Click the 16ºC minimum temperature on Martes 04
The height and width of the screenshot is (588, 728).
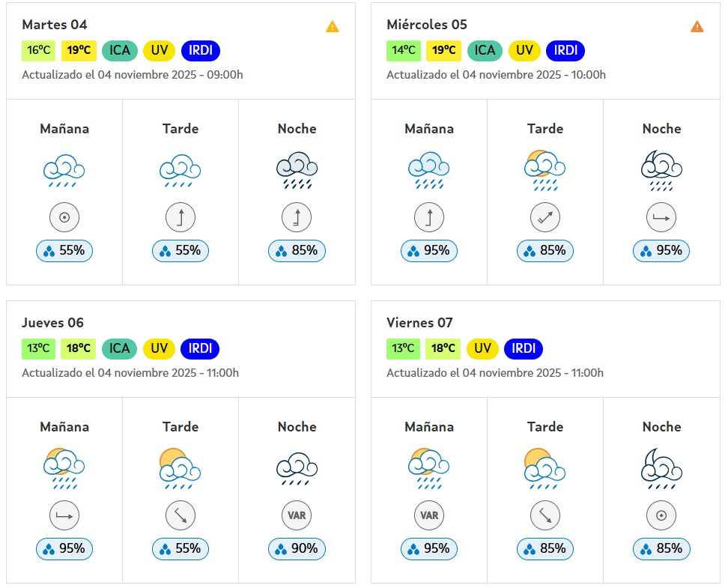tap(38, 51)
